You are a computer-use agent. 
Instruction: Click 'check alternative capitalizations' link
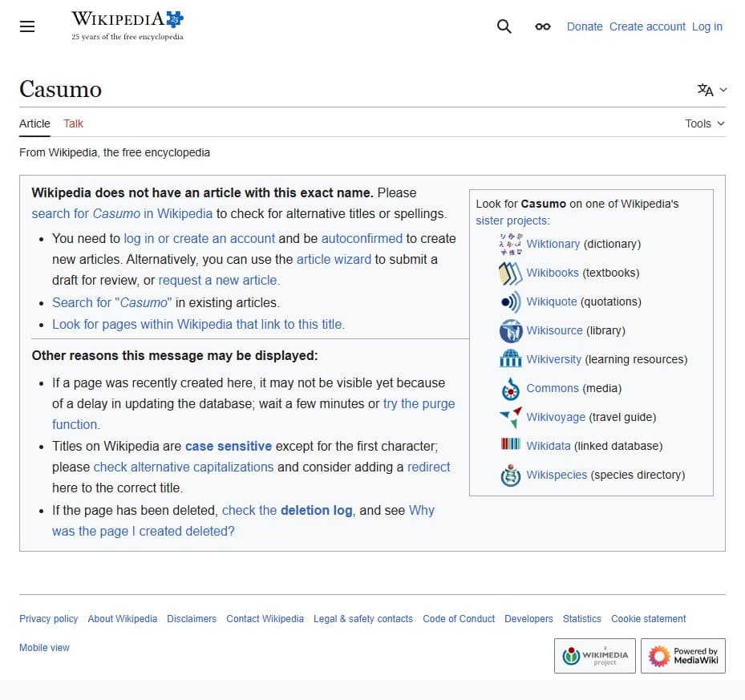point(184,467)
